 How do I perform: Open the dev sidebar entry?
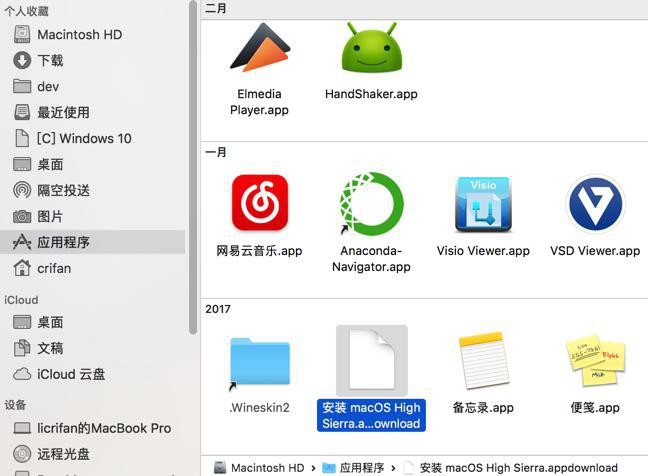tap(48, 86)
